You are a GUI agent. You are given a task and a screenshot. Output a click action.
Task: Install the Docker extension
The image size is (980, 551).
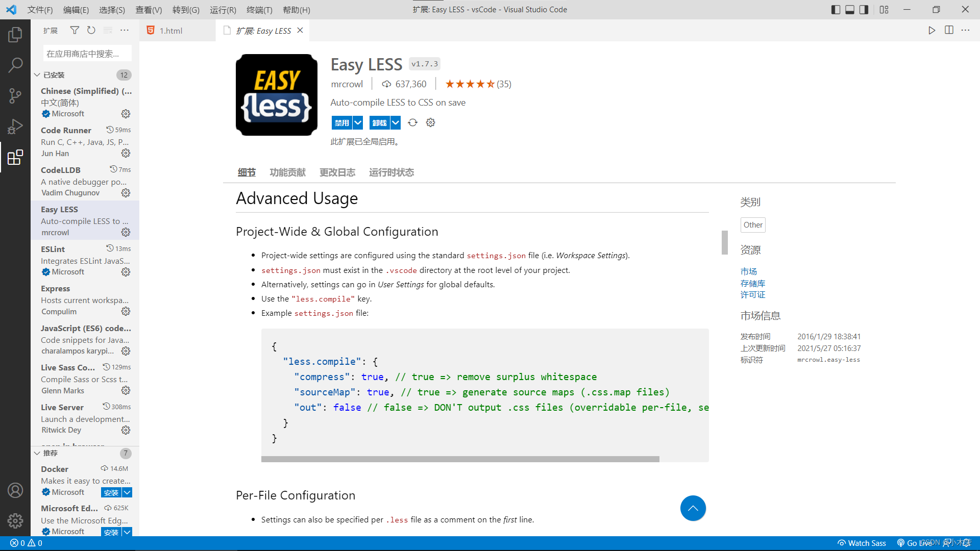(x=111, y=492)
